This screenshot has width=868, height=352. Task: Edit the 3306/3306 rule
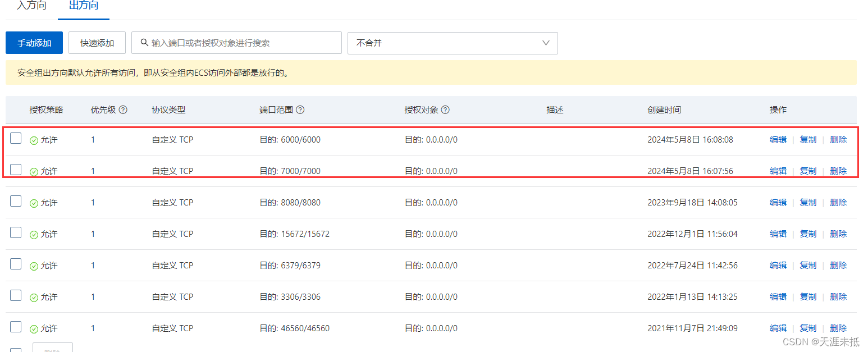[778, 297]
